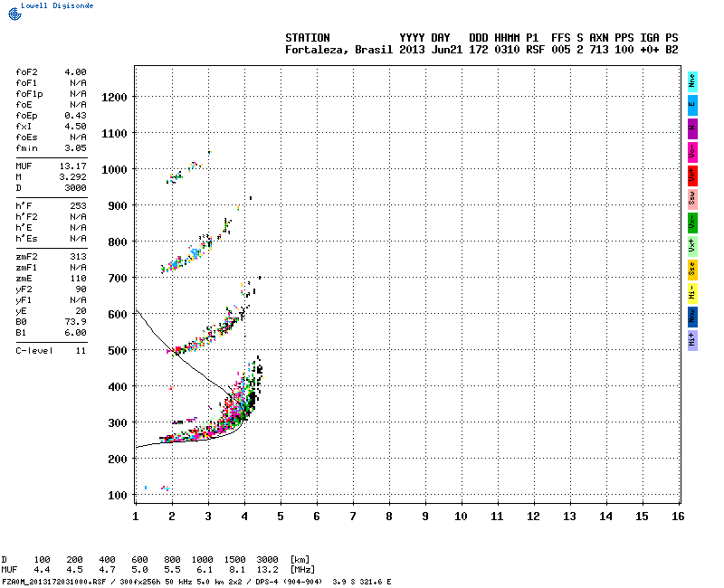Select the zmE value 110
This screenshot has height=588, width=724.
[79, 279]
